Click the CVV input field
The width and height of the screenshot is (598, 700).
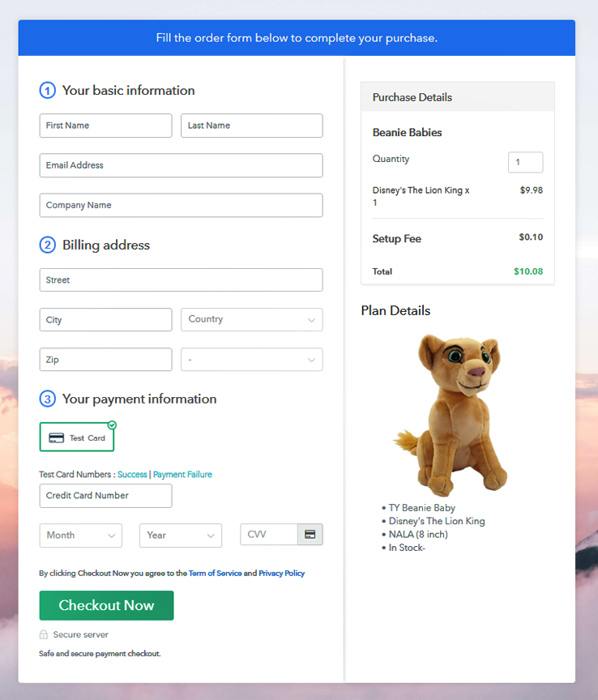269,535
